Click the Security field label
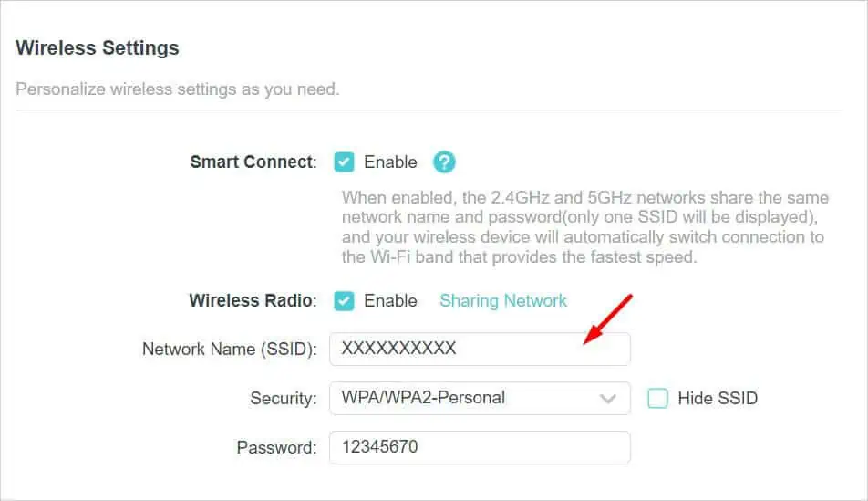Image resolution: width=868 pixels, height=501 pixels. (283, 398)
